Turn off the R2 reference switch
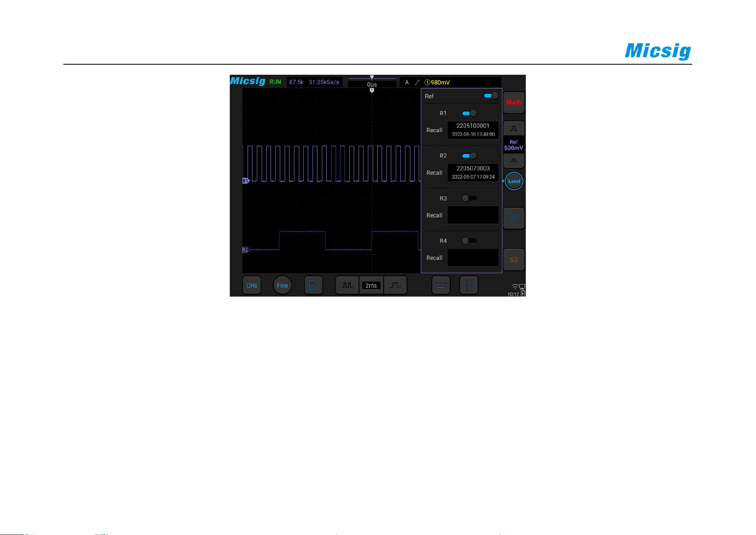This screenshot has width=756, height=535. point(469,156)
